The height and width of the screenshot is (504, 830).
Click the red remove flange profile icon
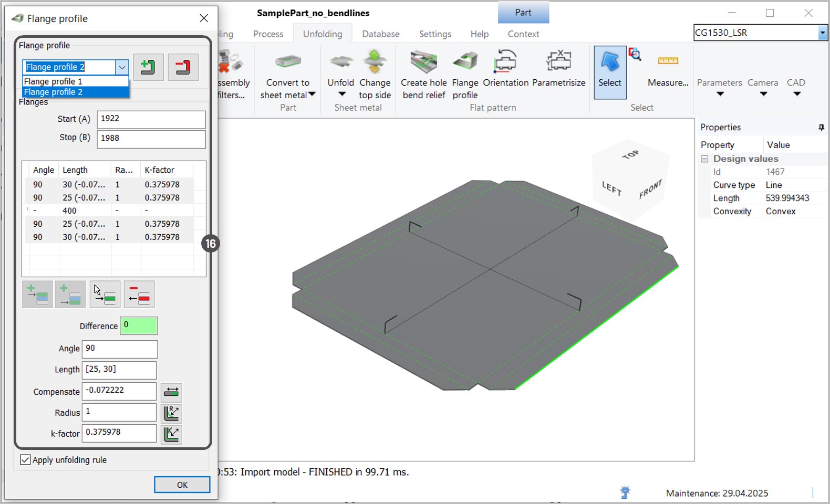[183, 67]
